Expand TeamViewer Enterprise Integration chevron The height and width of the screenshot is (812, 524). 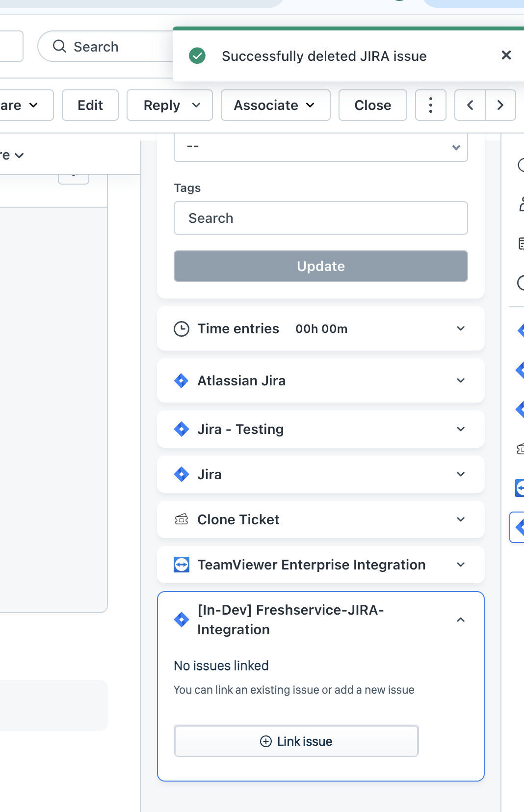[461, 565]
